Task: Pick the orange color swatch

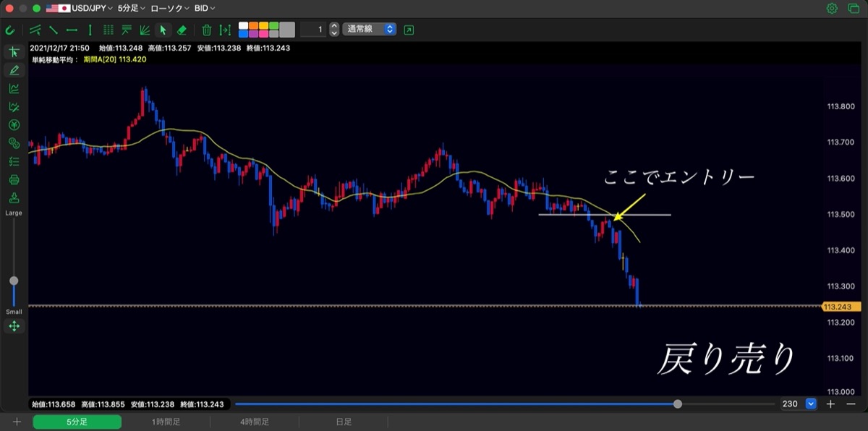Action: [x=253, y=25]
